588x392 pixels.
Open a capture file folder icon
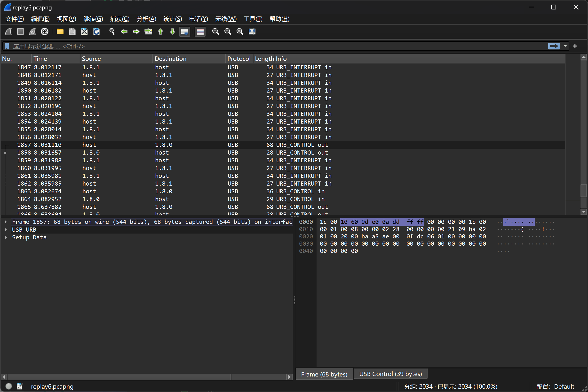point(60,32)
